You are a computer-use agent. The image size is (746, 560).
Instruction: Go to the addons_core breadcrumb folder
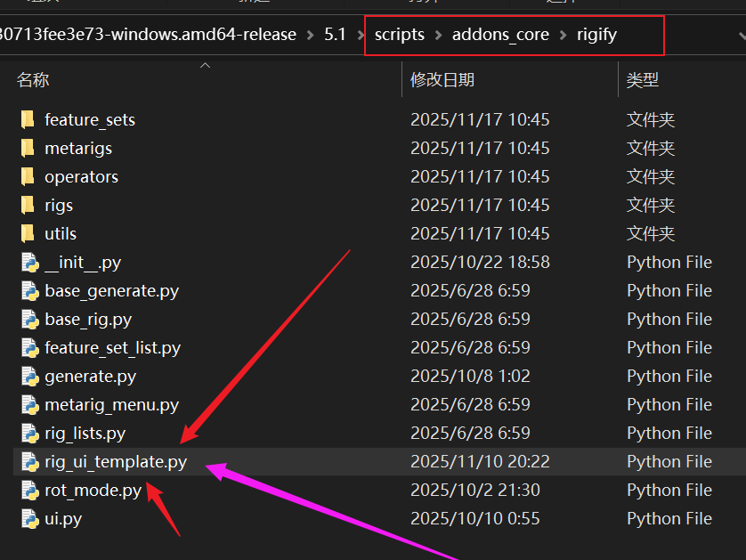click(x=500, y=35)
